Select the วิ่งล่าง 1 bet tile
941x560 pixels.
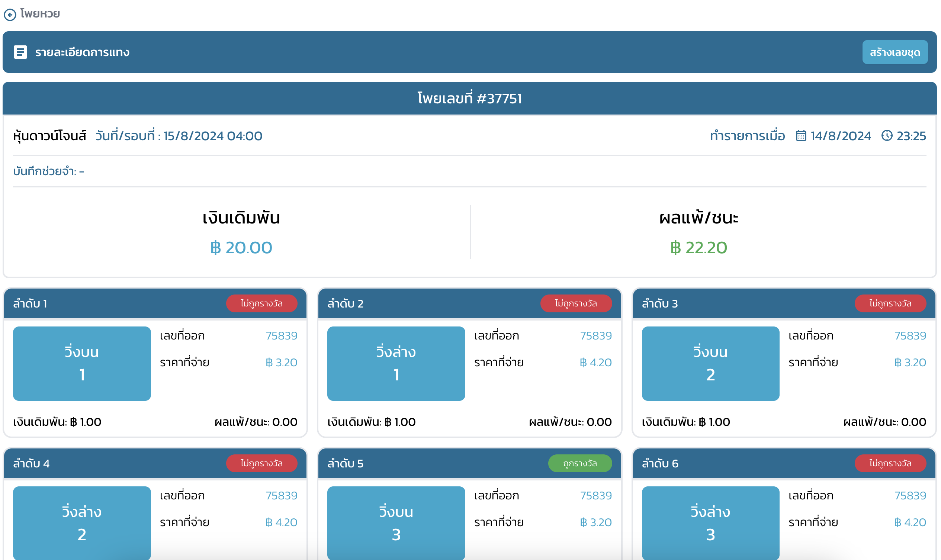(396, 363)
